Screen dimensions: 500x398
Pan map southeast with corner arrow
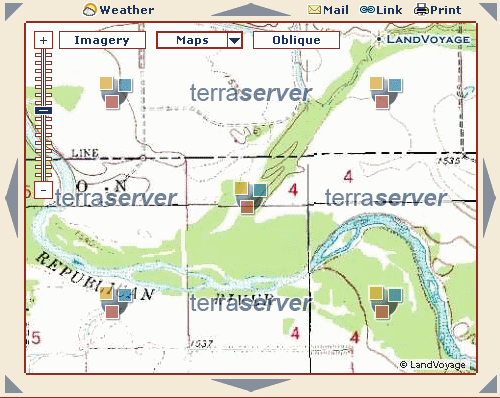point(488,384)
